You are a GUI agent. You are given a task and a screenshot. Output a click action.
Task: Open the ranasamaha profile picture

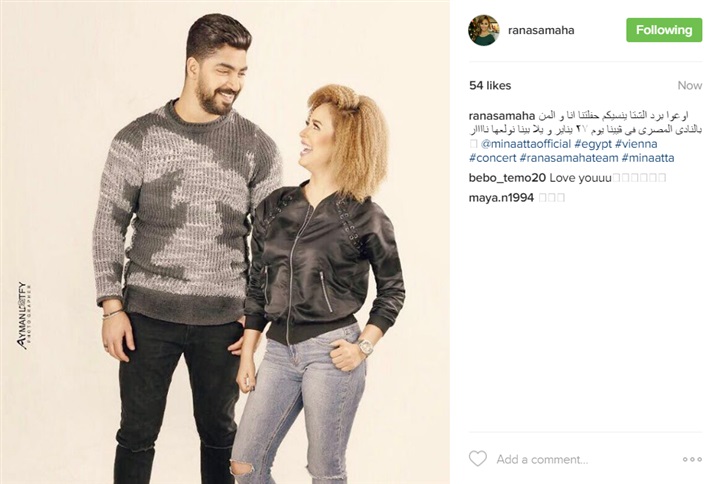click(484, 30)
